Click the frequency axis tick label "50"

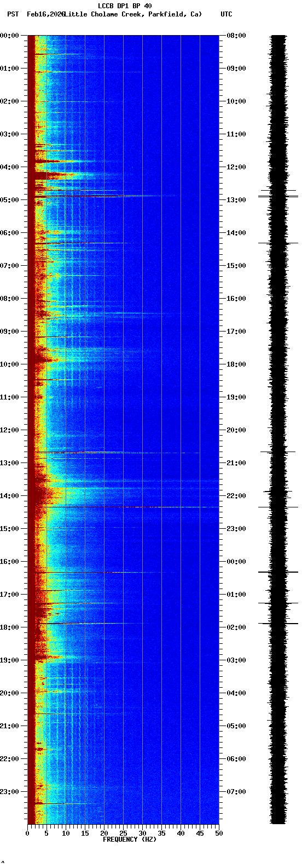tap(219, 833)
